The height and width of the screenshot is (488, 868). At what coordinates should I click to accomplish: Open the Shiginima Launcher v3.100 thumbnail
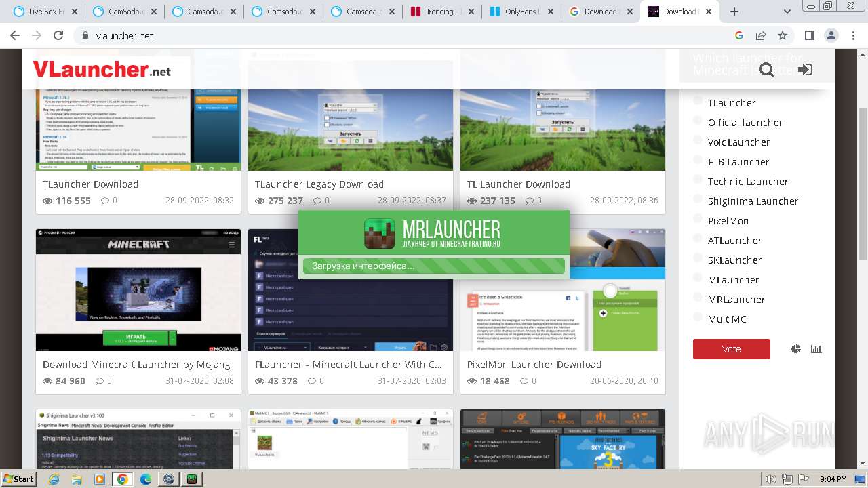tap(138, 439)
